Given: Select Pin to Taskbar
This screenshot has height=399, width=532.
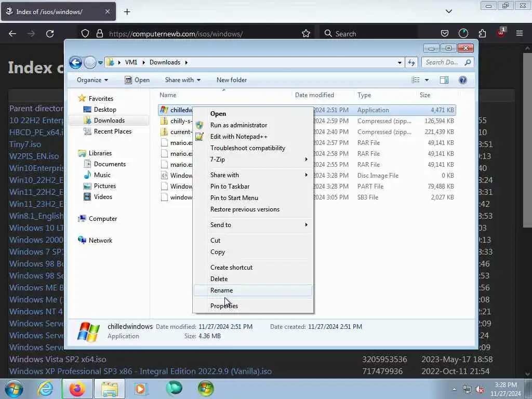Looking at the screenshot, I should (x=253, y=187).
